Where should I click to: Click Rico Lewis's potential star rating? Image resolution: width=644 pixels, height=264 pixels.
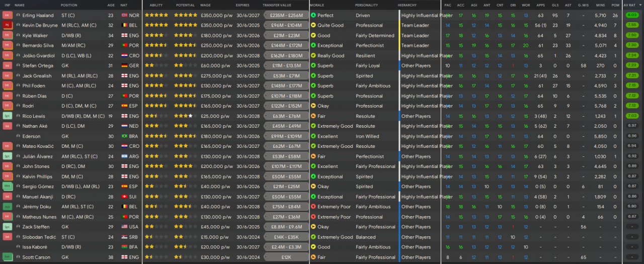click(x=186, y=116)
